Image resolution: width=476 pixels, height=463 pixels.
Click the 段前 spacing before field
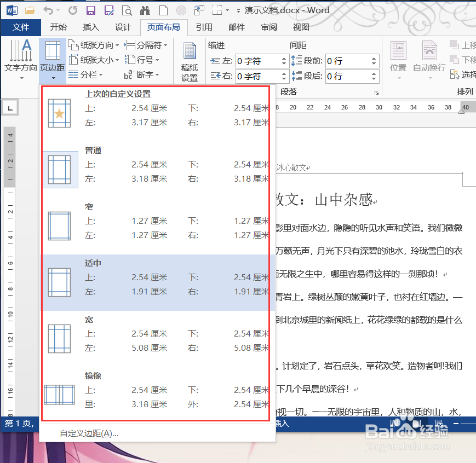click(348, 61)
